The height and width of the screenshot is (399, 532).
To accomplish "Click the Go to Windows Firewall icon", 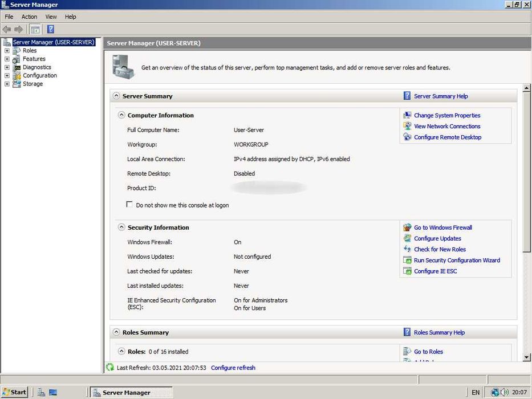I will (407, 227).
